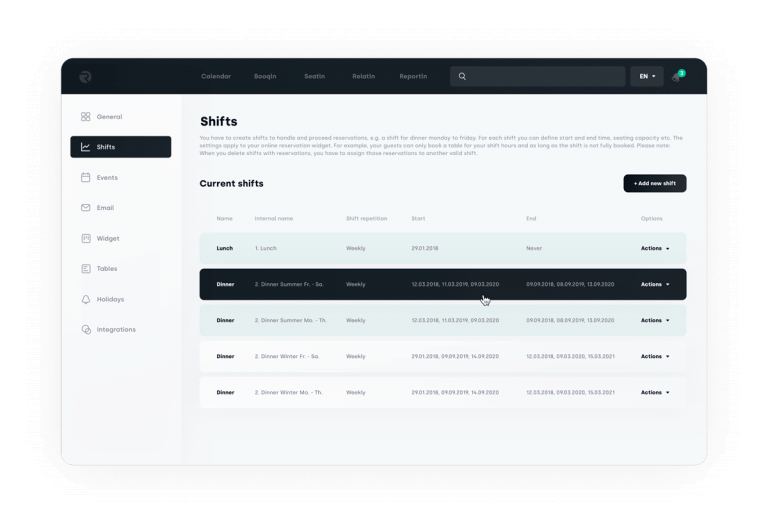
Task: Open the Integrations settings section
Action: (x=116, y=330)
